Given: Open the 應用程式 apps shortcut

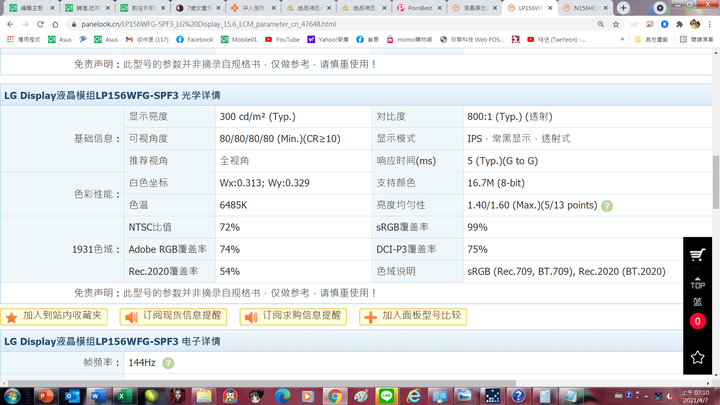Looking at the screenshot, I should [x=23, y=39].
